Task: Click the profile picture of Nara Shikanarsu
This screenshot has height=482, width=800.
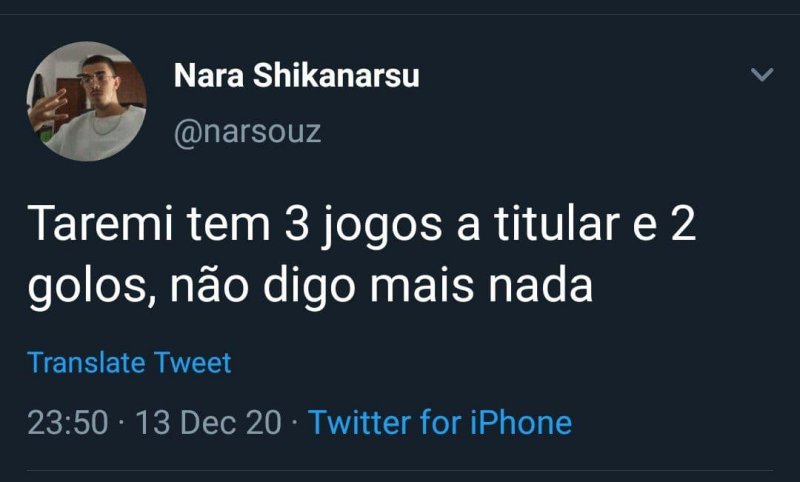Action: [87, 101]
